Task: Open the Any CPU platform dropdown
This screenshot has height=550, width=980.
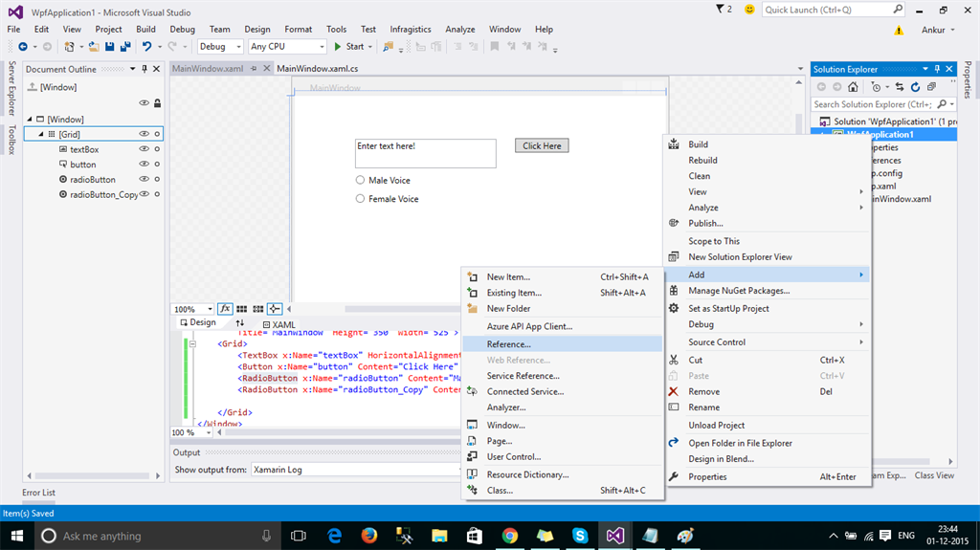Action: click(286, 46)
